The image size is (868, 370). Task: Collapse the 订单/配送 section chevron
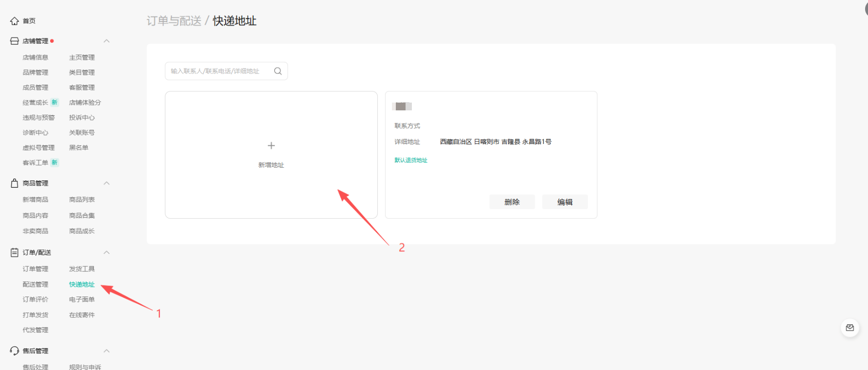pos(106,252)
